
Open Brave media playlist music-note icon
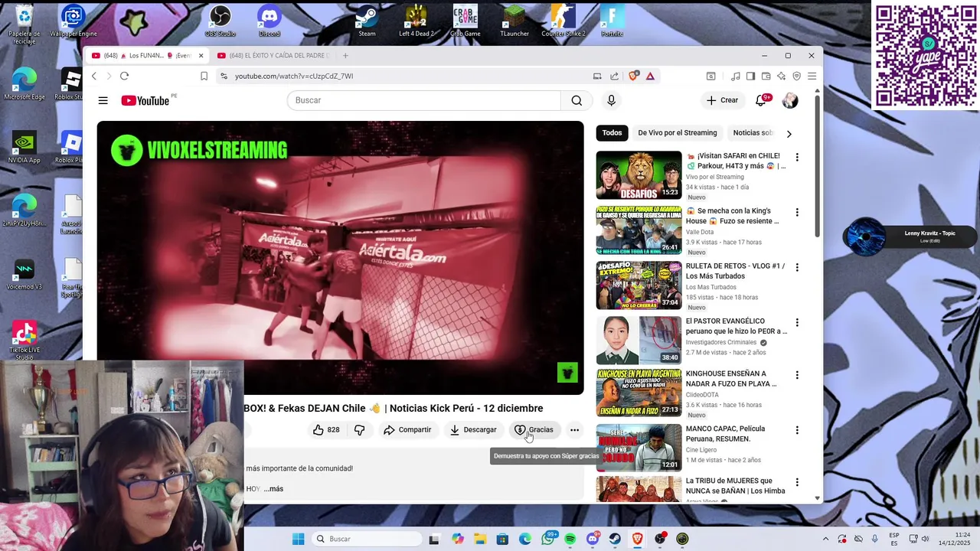pos(735,76)
